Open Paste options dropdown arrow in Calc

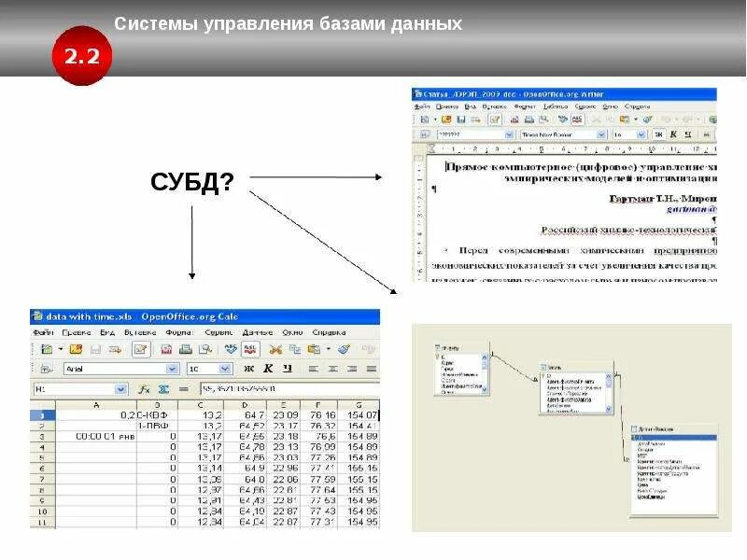329,349
